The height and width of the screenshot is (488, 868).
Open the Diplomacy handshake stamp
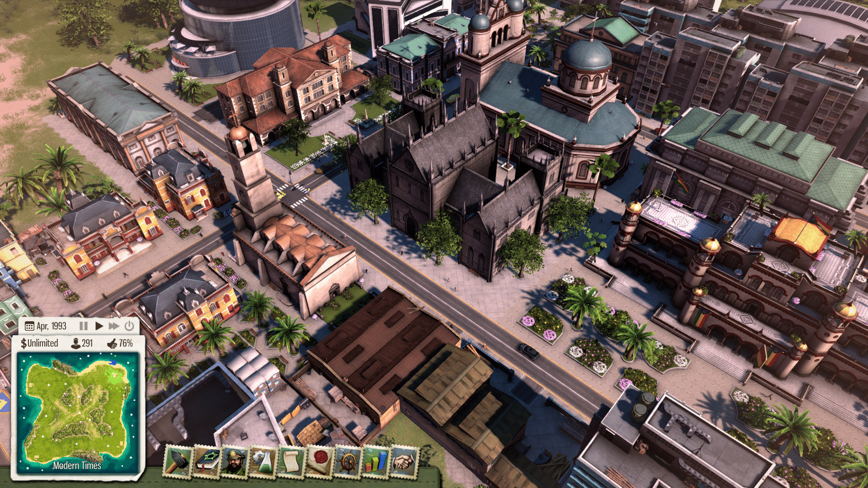[x=404, y=461]
